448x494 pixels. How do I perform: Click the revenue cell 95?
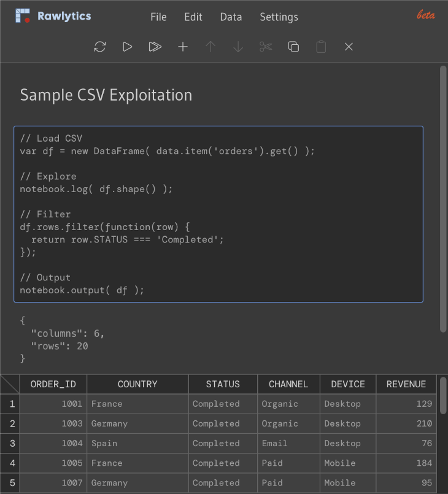[x=406, y=483]
